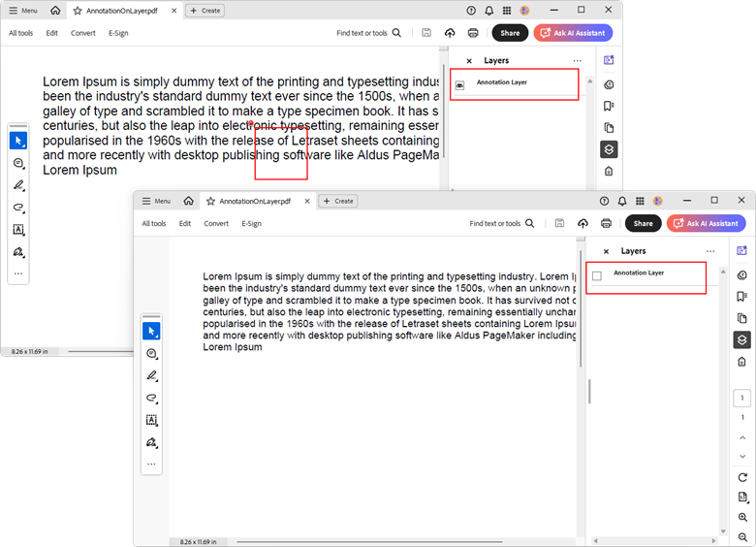Expand more tools ellipsis in front window toolbar
756x547 pixels.
[x=151, y=465]
